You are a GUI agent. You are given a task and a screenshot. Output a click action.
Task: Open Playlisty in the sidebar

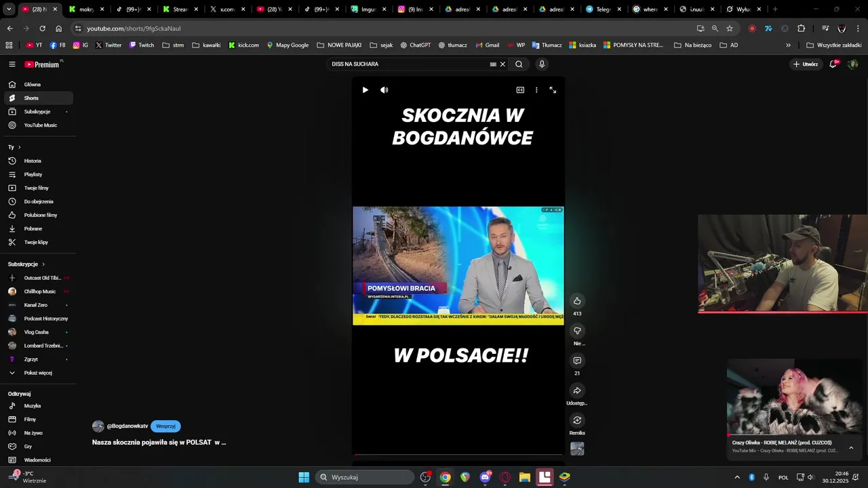point(39,175)
